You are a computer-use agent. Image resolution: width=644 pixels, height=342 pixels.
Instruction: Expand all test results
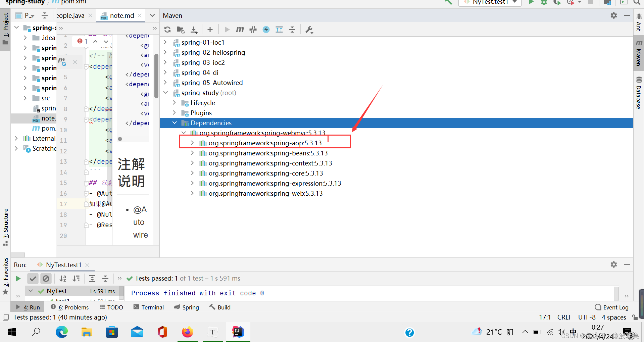click(x=92, y=279)
